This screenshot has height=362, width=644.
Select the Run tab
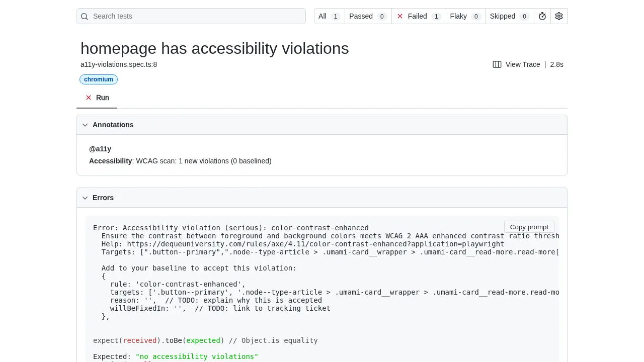(102, 98)
